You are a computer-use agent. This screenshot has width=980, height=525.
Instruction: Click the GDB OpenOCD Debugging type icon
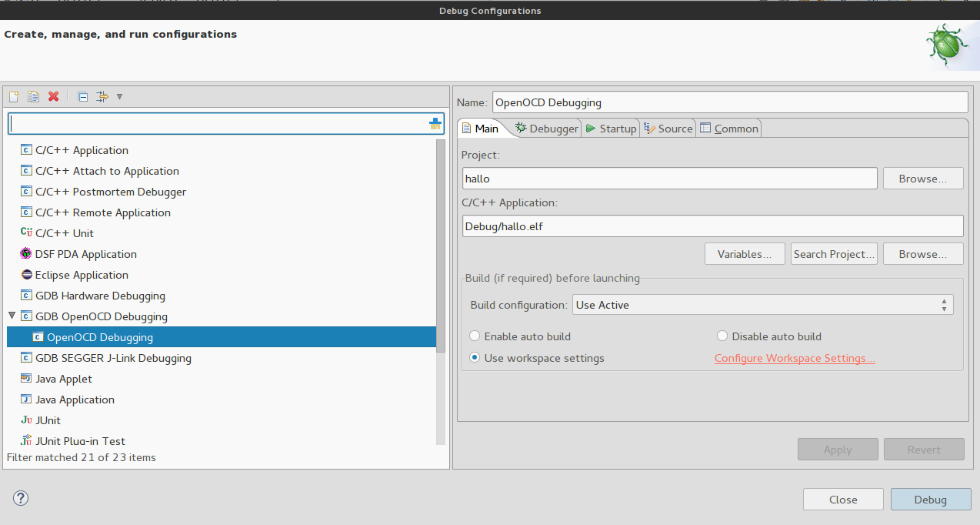pyautogui.click(x=26, y=316)
